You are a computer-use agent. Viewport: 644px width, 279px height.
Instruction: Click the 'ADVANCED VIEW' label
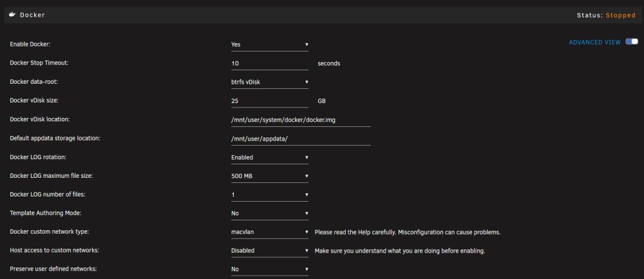(x=594, y=43)
